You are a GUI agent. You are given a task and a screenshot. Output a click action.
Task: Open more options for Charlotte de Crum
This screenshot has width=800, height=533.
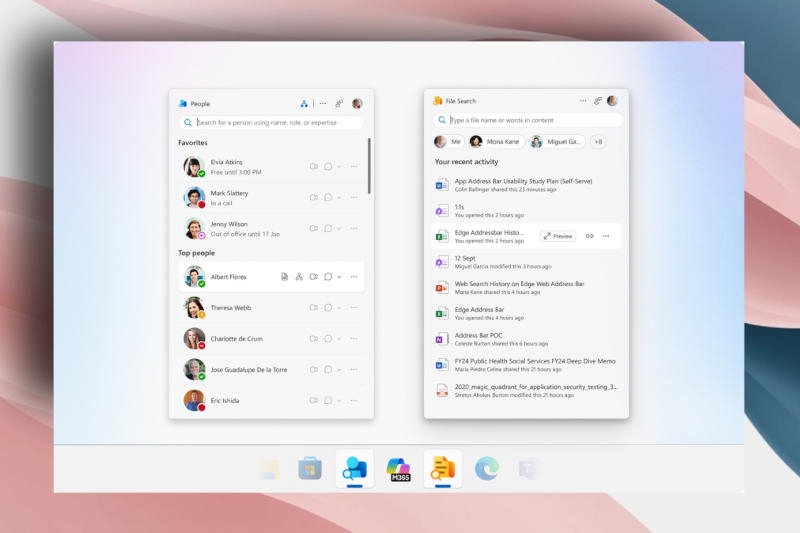tap(353, 339)
